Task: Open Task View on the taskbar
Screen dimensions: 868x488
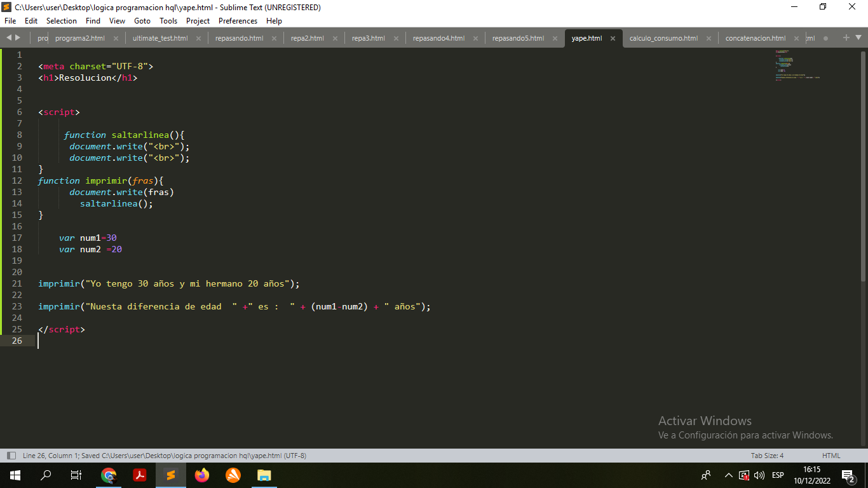Action: click(x=76, y=475)
